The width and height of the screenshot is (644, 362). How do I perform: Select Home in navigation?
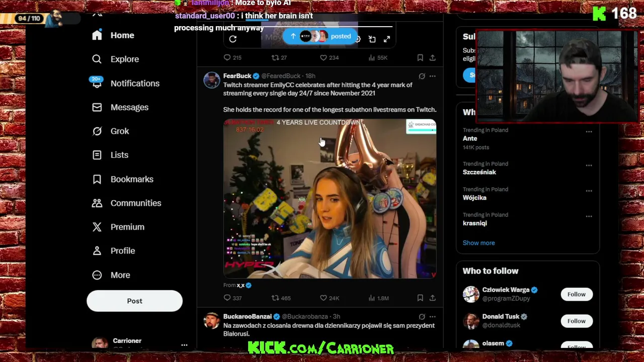122,35
